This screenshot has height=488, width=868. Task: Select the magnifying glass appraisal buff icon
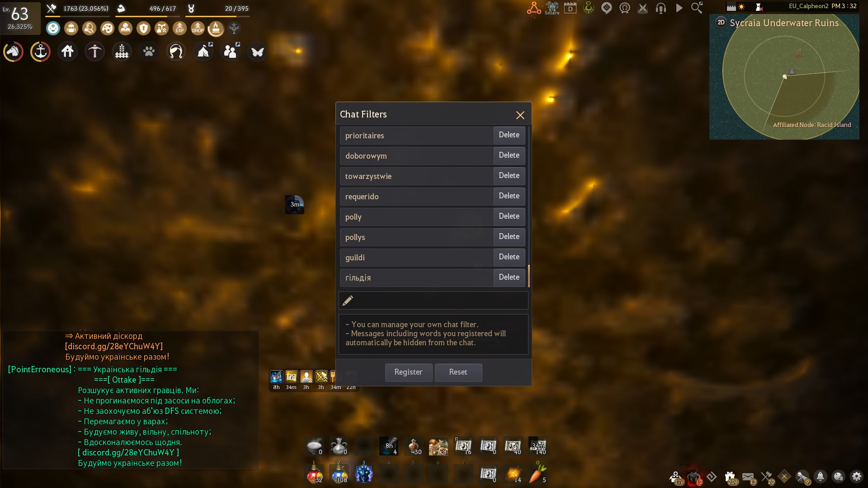pos(89,28)
